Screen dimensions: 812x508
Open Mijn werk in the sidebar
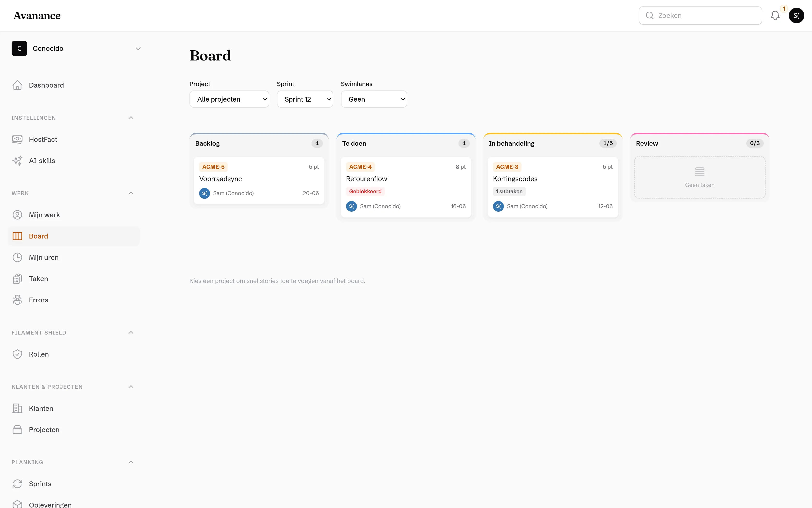[x=73, y=215]
